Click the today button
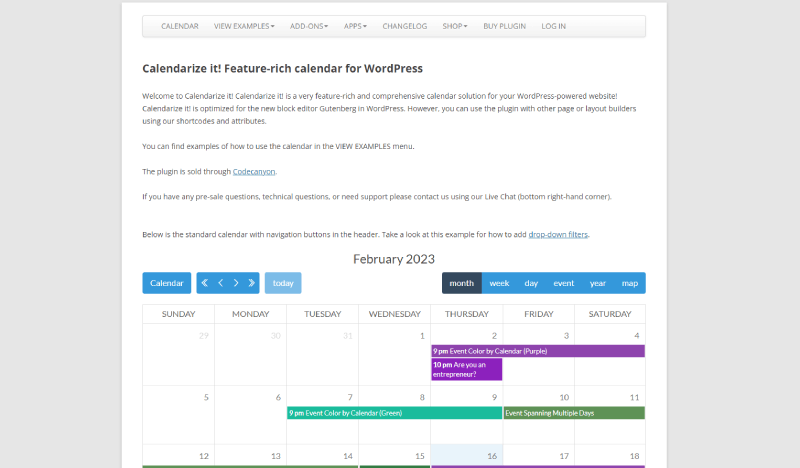800x468 pixels. 283,283
